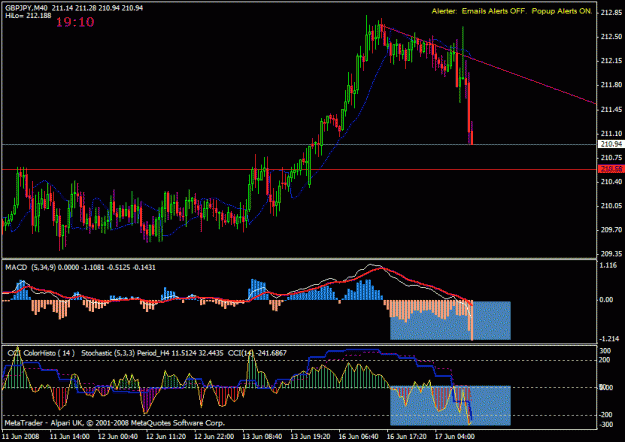Click the 210.75 price axis label
This screenshot has width=625, height=442.
611,158
